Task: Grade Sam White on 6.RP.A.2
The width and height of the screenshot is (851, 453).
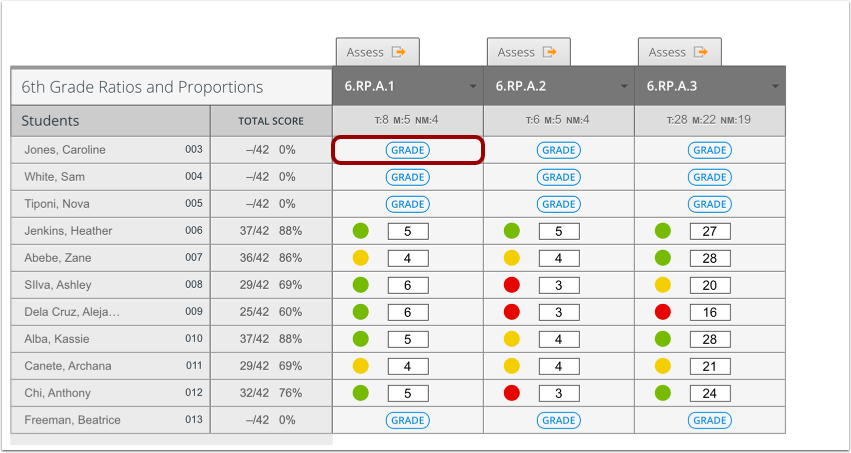Action: (x=558, y=177)
